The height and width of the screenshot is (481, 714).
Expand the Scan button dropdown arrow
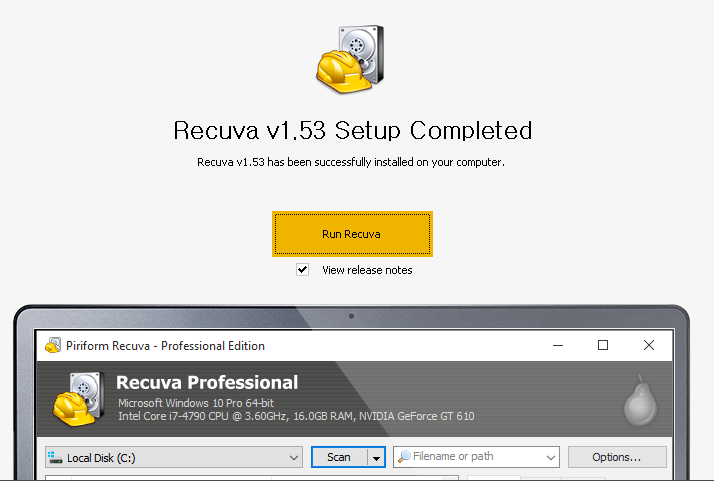(x=376, y=457)
